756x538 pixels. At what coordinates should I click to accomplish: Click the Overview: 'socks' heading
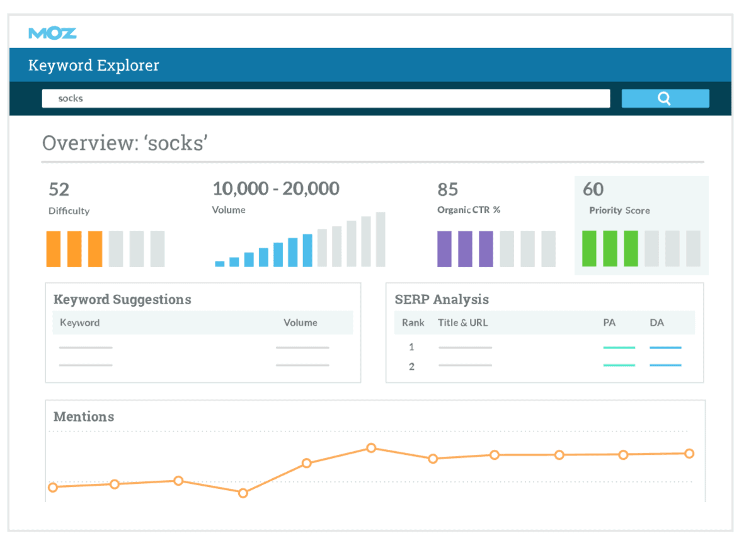[x=125, y=143]
